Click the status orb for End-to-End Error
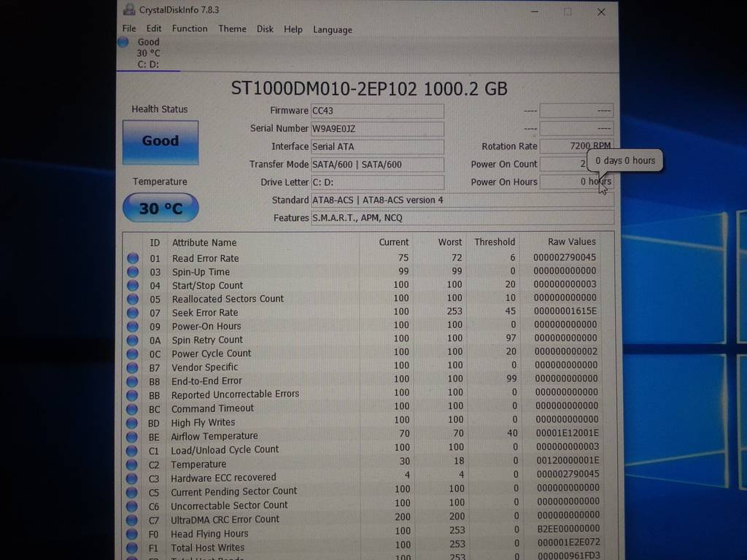This screenshot has height=560, width=747. (133, 382)
